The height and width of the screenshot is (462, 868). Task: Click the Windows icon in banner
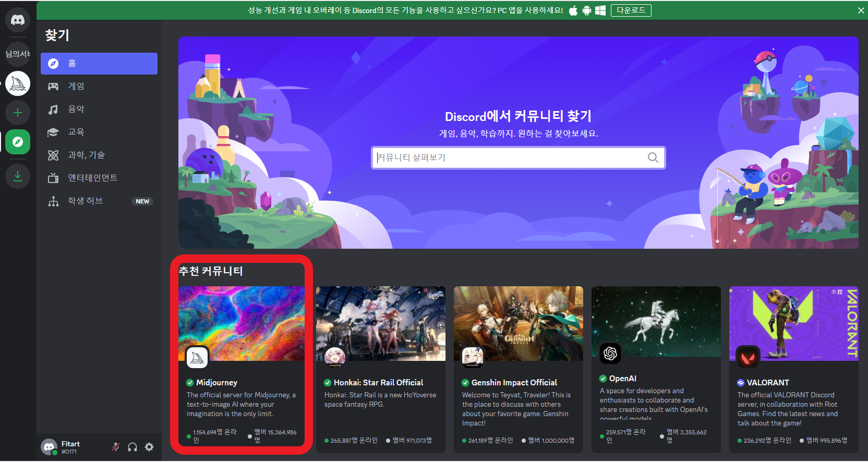coord(600,10)
